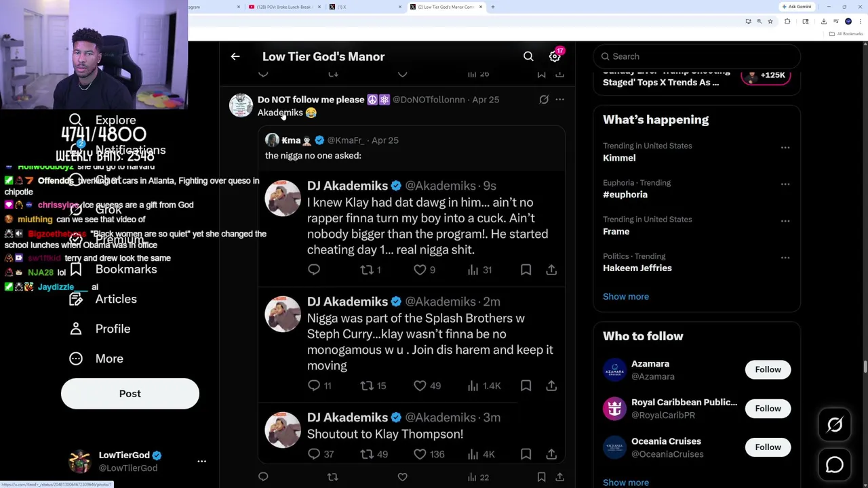The image size is (868, 488).
Task: Open DJ Akademiks avatar on the 9s tweet
Action: [x=283, y=198]
